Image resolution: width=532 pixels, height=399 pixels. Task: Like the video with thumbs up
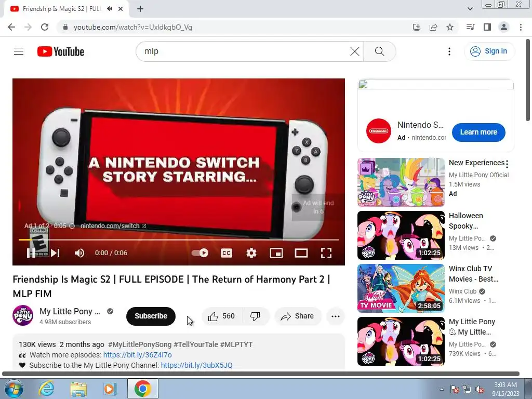pos(222,316)
